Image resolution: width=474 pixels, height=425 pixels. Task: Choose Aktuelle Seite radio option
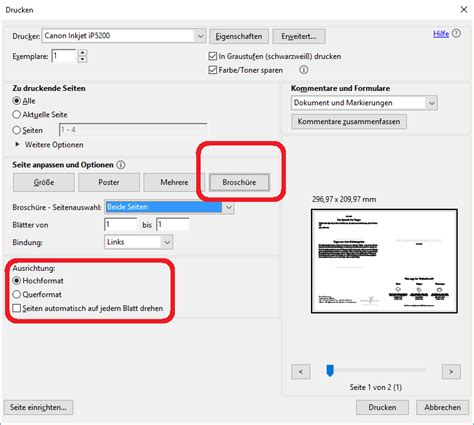16,115
